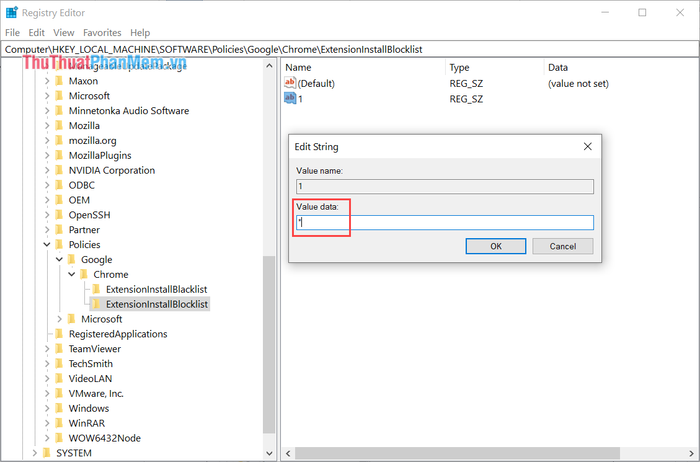The image size is (700, 462).
Task: Click the Value name field
Action: (x=445, y=186)
